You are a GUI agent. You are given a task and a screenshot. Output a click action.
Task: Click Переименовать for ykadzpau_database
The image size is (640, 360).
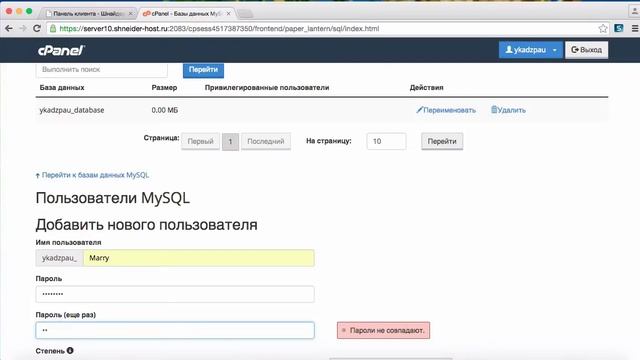(x=446, y=110)
